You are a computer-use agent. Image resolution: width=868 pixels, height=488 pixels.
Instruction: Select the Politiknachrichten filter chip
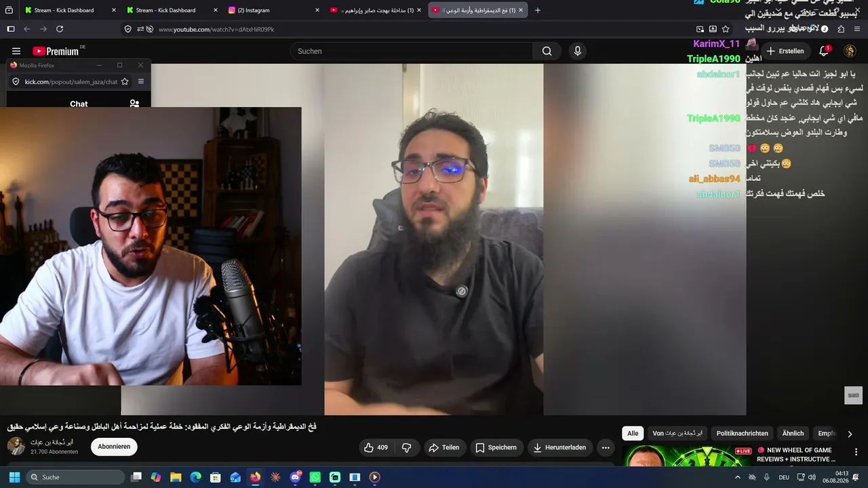coord(743,434)
